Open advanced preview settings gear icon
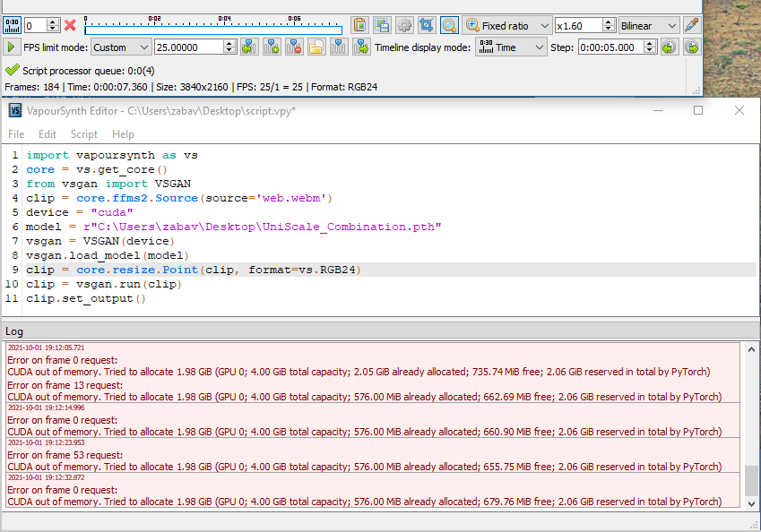Viewport: 761px width, 532px height. pos(404,25)
